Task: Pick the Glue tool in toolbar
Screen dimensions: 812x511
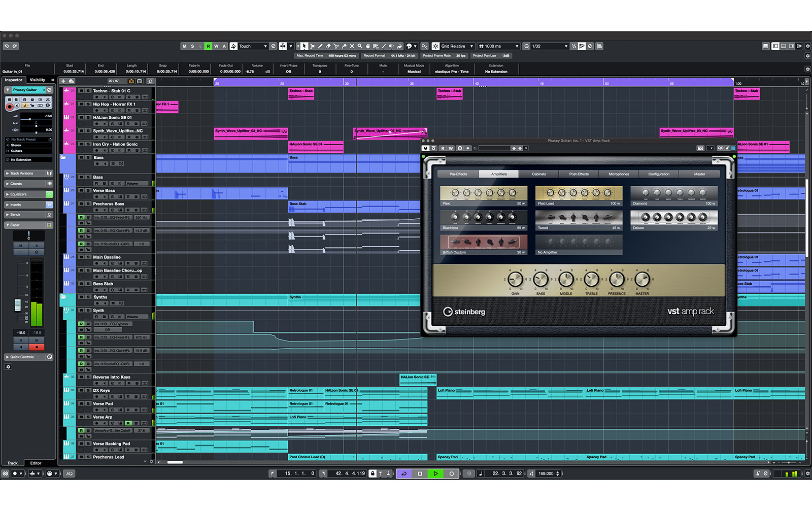Action: 344,46
